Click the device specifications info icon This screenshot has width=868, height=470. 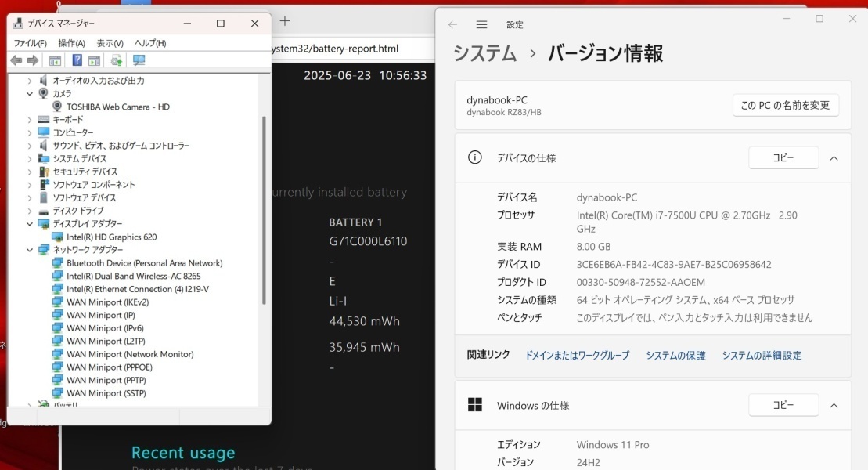tap(475, 157)
